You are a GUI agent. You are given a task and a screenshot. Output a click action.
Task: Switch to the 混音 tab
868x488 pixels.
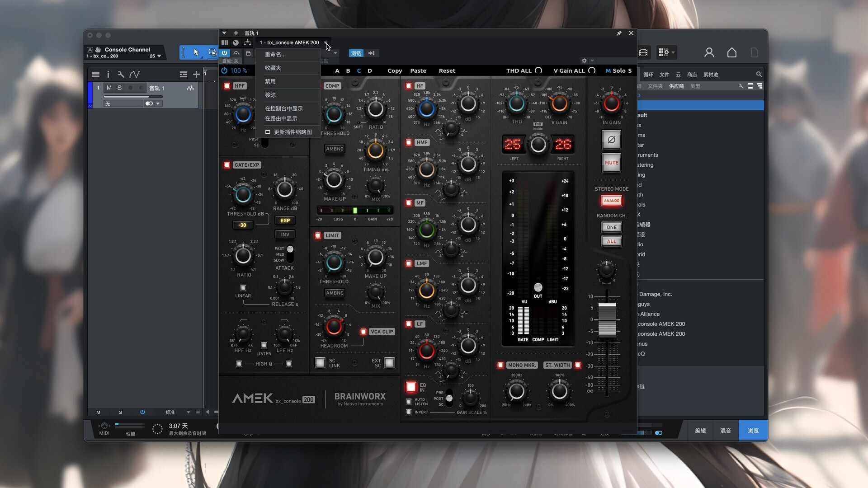pos(726,431)
